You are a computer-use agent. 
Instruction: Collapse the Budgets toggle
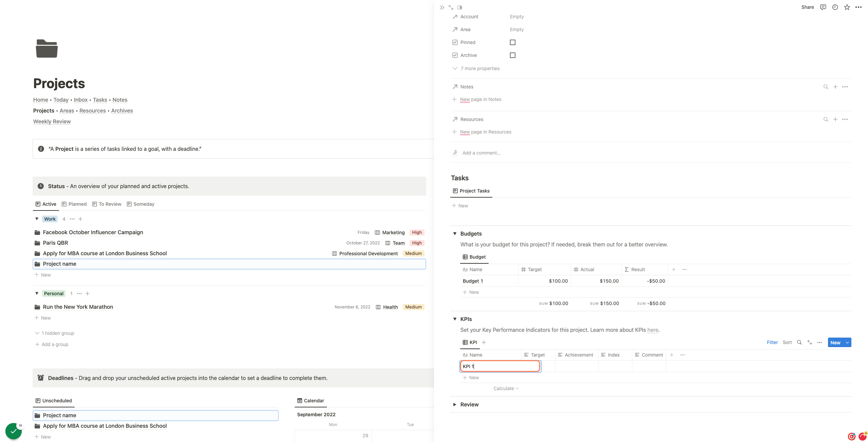point(455,234)
